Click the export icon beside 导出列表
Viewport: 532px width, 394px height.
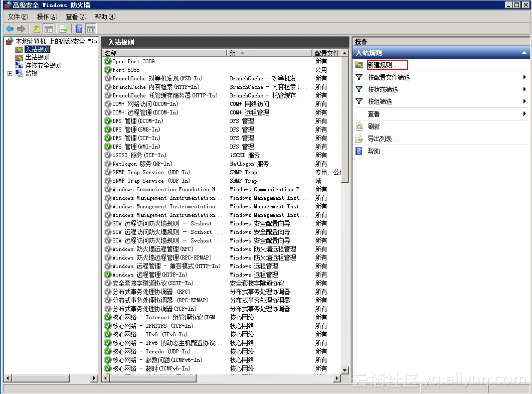tap(359, 139)
